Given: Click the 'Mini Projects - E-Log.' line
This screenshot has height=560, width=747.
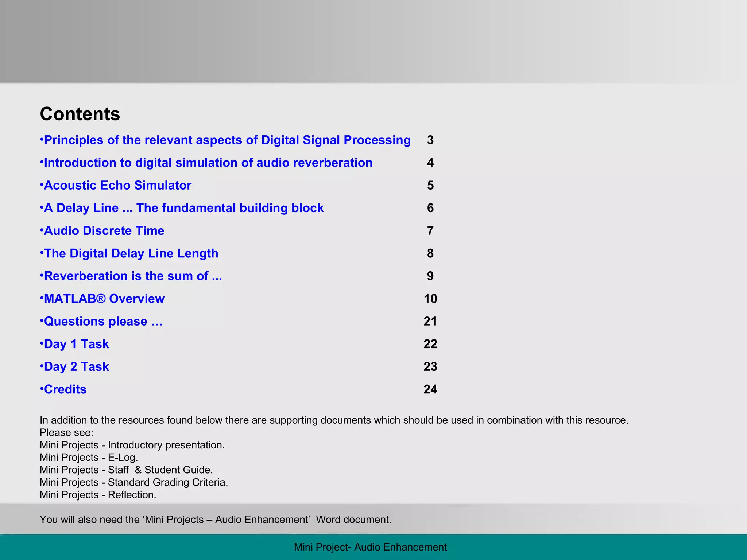Looking at the screenshot, I should click(89, 458).
